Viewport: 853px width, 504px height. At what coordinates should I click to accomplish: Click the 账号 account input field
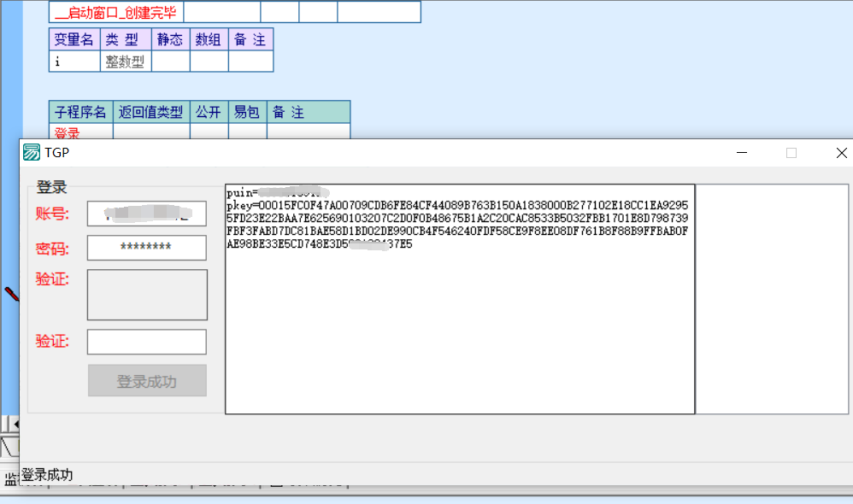pyautogui.click(x=146, y=214)
